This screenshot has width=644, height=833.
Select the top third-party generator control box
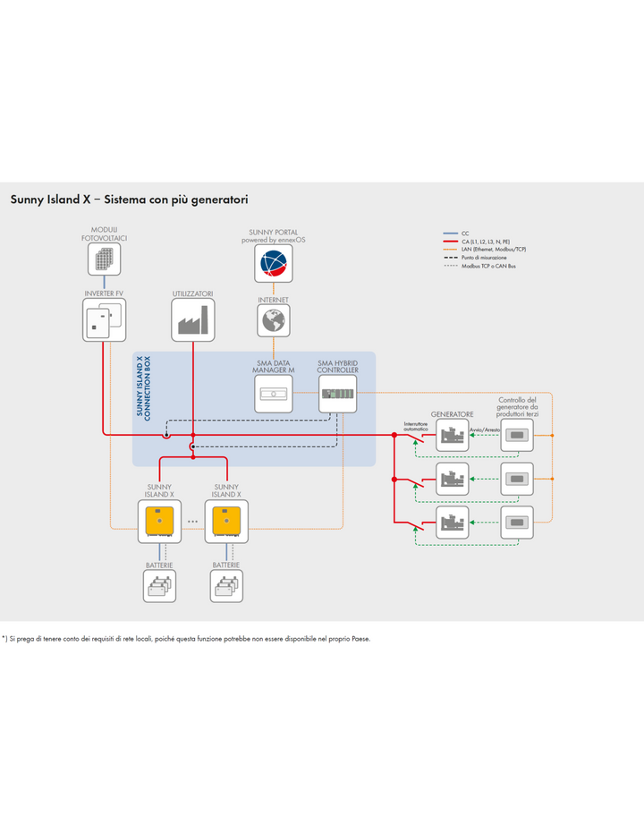(517, 436)
